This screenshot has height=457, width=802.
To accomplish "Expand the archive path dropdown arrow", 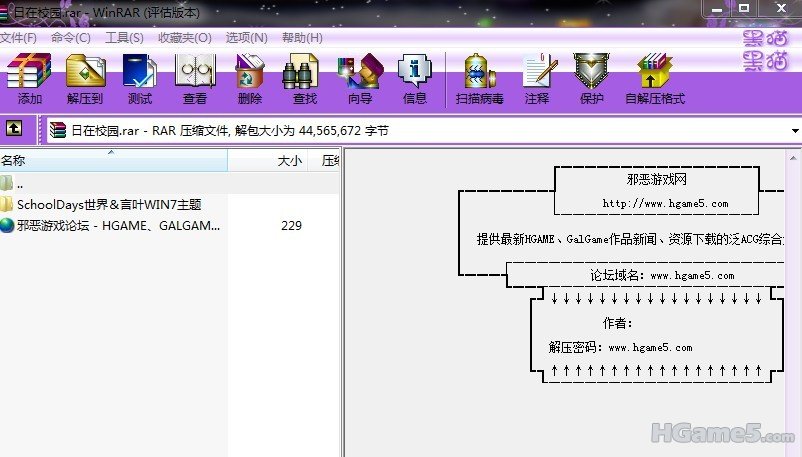I will [x=795, y=131].
